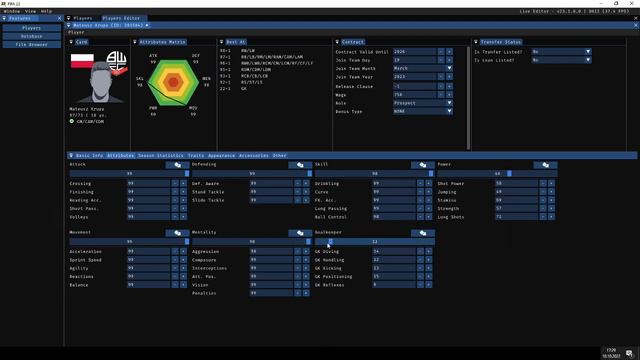Select the Players Editor tab
This screenshot has height=360, width=640.
(x=121, y=18)
